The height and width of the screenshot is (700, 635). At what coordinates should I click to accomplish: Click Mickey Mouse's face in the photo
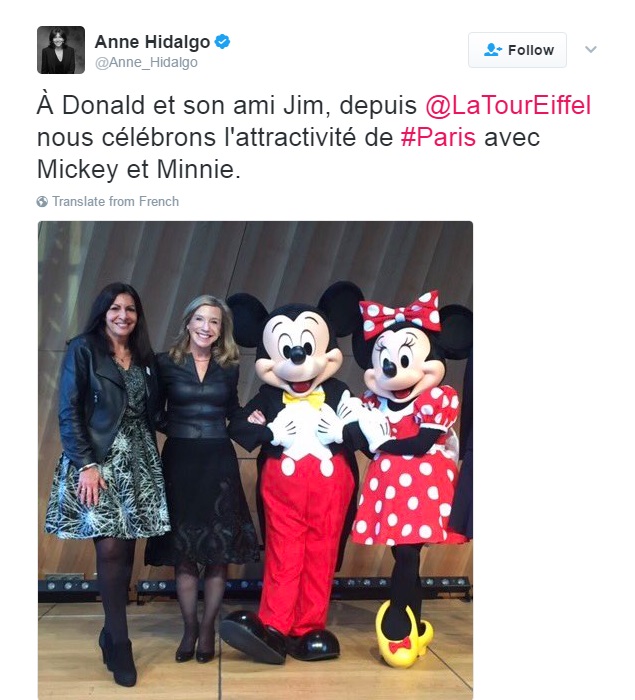pos(299,353)
